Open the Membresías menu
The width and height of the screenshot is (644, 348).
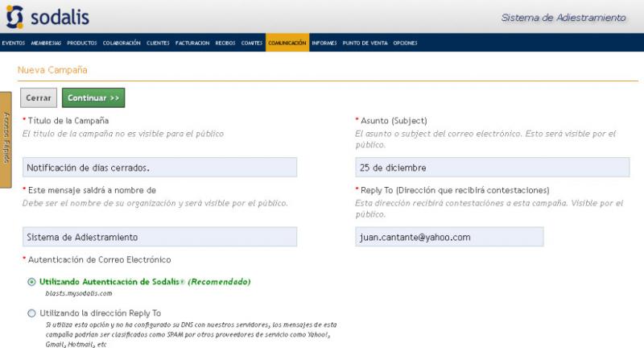click(x=47, y=43)
